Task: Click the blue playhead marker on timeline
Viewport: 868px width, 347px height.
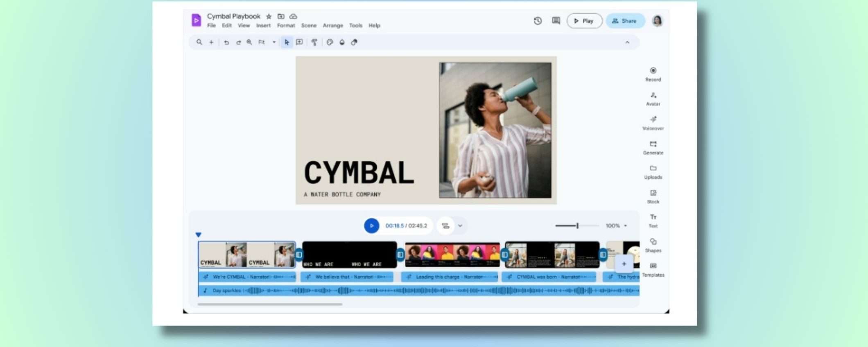Action: (198, 235)
